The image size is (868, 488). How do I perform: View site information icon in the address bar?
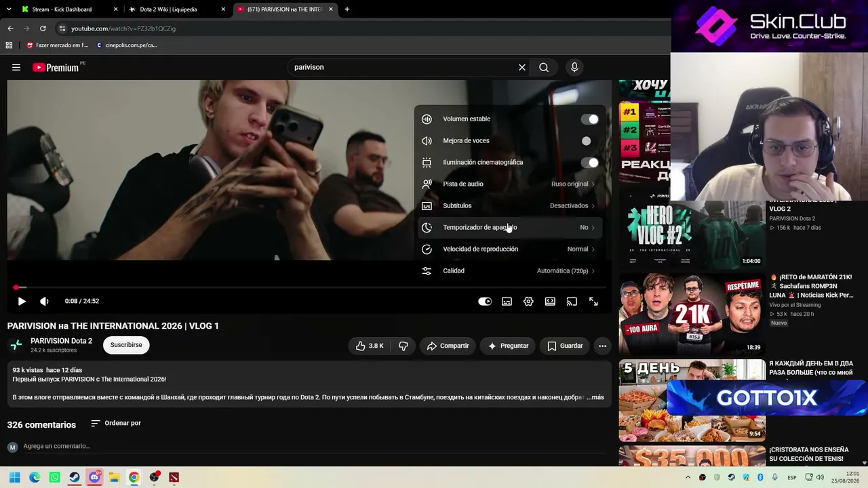(x=62, y=28)
